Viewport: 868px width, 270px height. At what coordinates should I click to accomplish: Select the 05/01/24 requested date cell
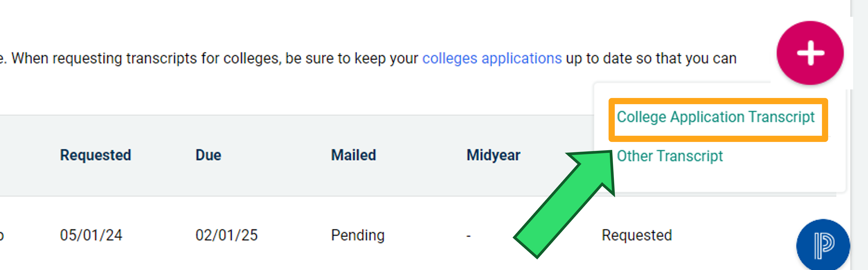click(91, 235)
